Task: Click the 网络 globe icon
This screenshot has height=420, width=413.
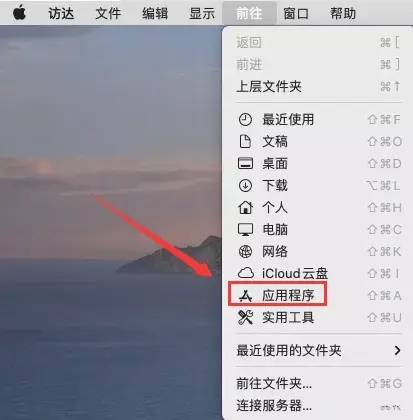Action: [x=245, y=251]
